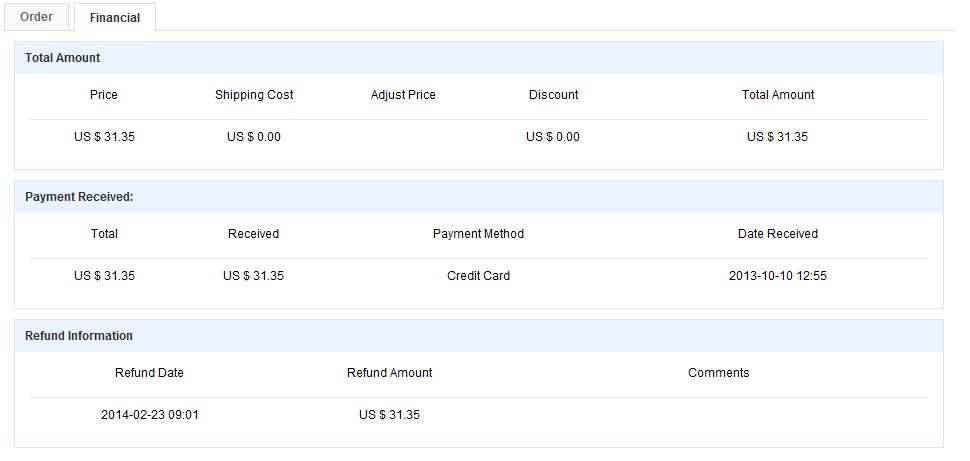Click the Price column header

[x=104, y=95]
